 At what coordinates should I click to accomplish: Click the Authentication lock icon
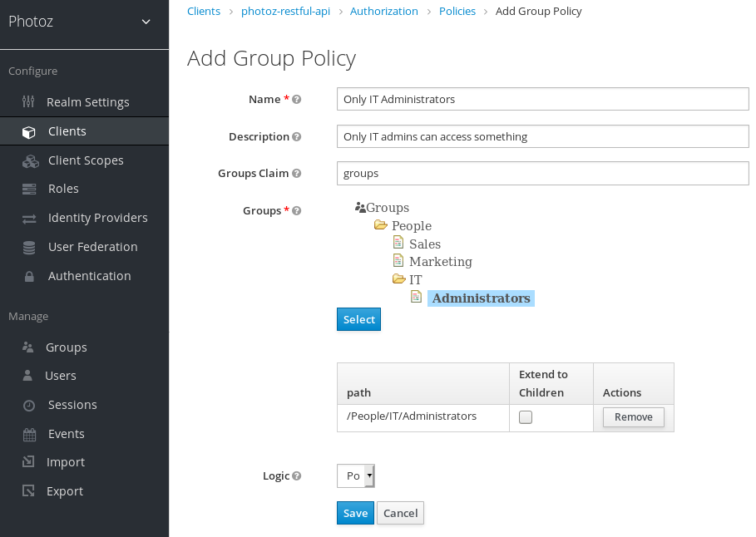29,277
